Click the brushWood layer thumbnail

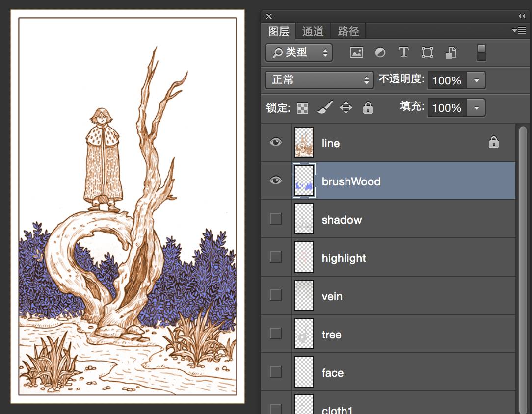(x=304, y=181)
